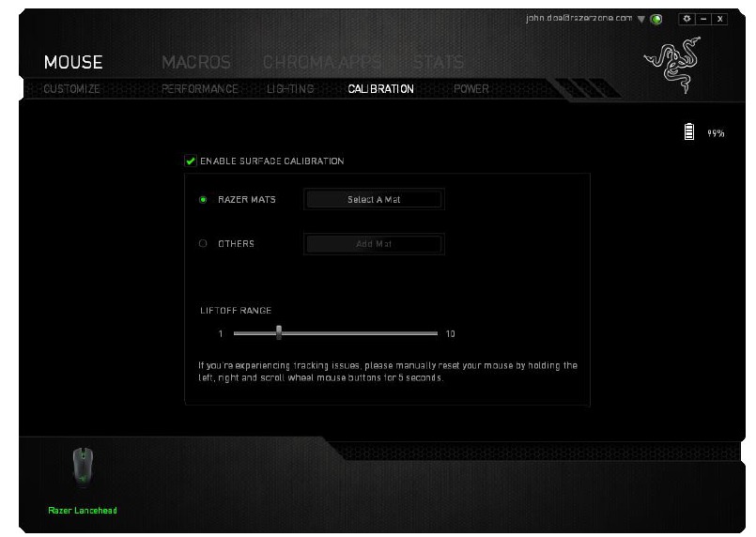Click the Razer Lancehead device label
756x537 pixels.
(x=83, y=510)
